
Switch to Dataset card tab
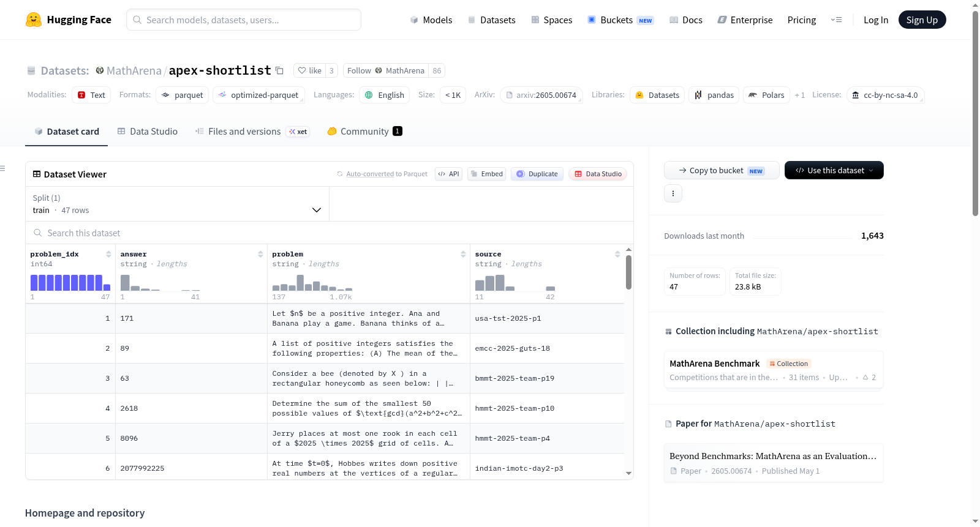tap(67, 132)
